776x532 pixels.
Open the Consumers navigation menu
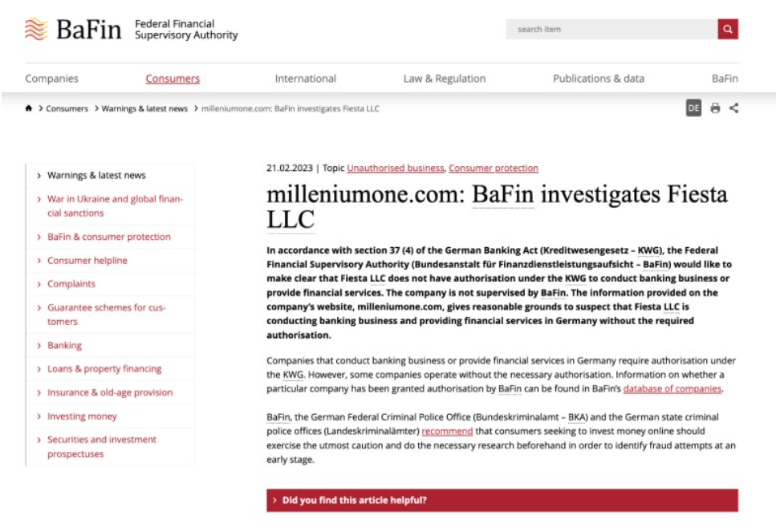pyautogui.click(x=173, y=78)
